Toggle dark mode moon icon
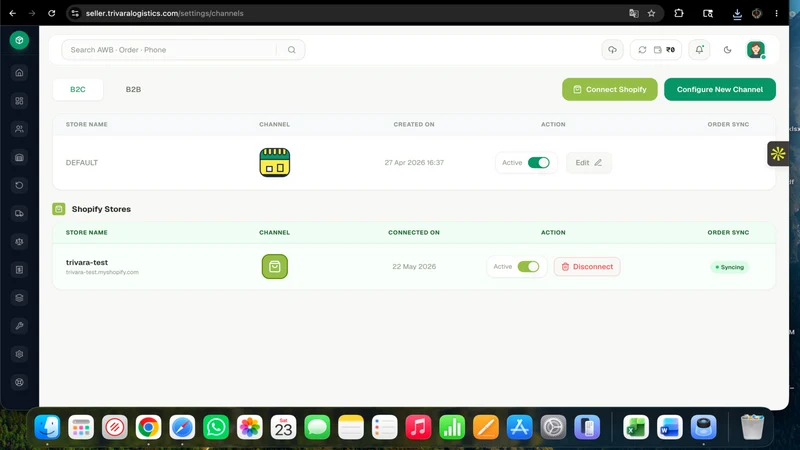 tap(728, 50)
